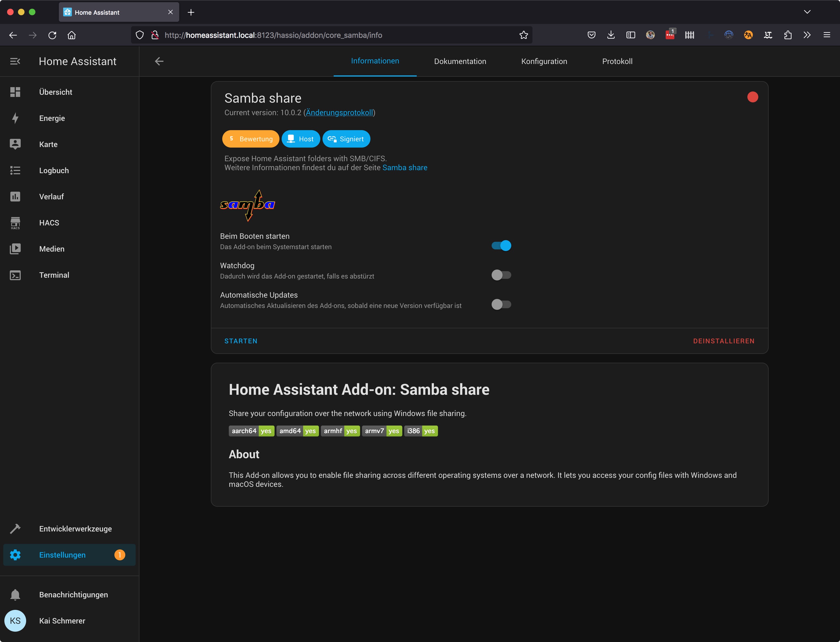Open the Änderungsprotokoll link
The height and width of the screenshot is (642, 840).
pos(339,113)
